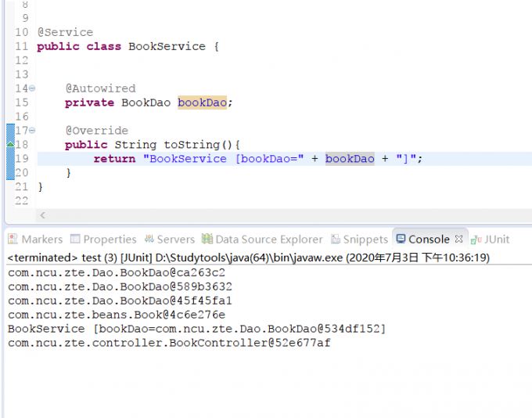Click the BookController console output line
532x418 pixels.
169,343
